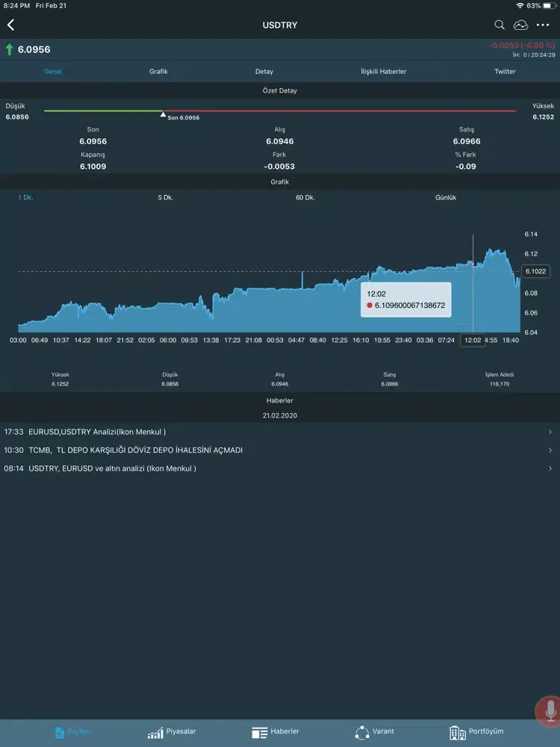Image resolution: width=560 pixels, height=747 pixels.
Task: Tap the red microphone voice button
Action: (x=550, y=712)
